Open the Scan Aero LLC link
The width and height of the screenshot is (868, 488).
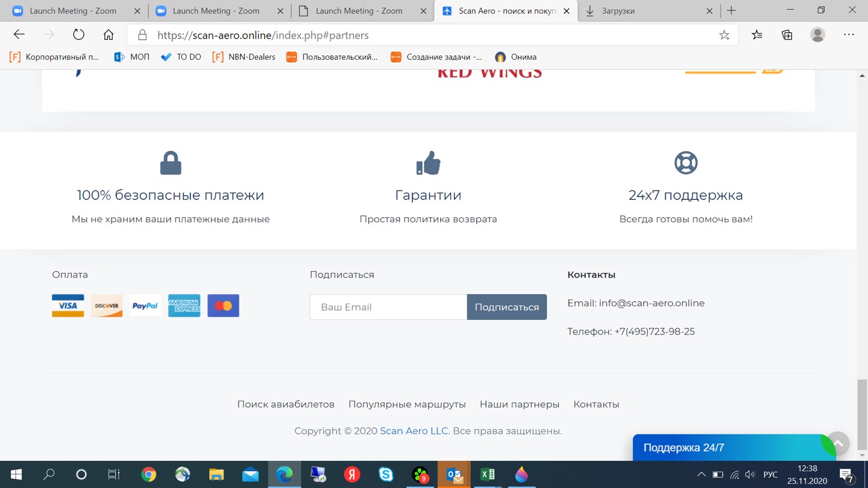click(414, 431)
